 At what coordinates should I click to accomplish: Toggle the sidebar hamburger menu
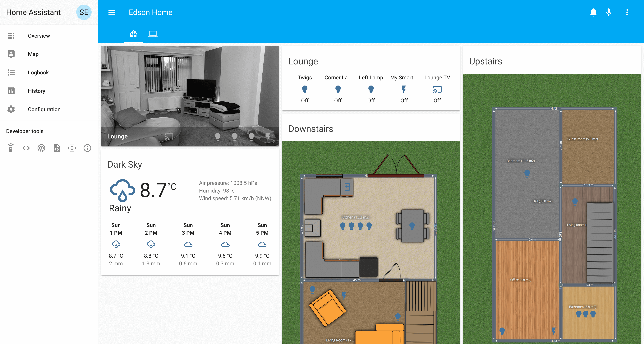[x=112, y=12]
